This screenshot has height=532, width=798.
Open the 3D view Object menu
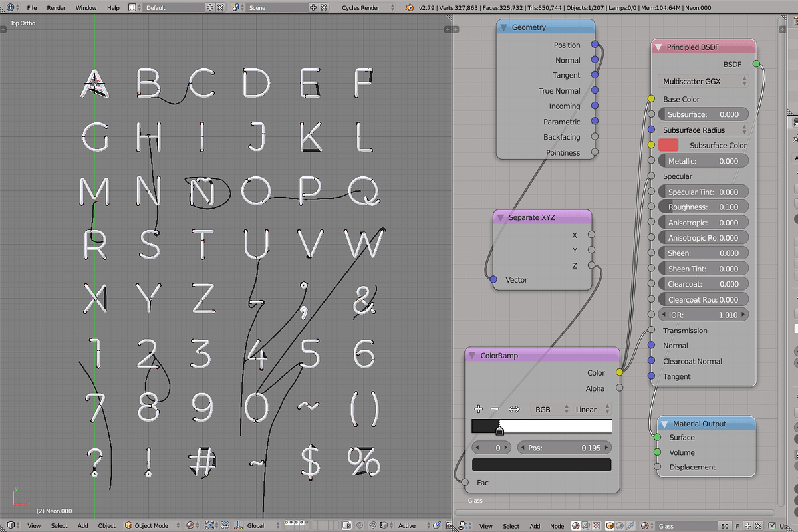coord(107,525)
